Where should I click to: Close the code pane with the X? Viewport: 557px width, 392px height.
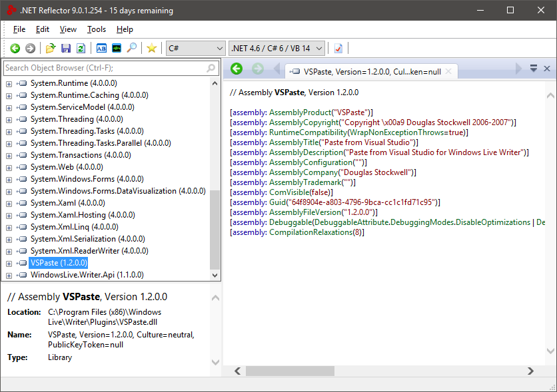(x=547, y=69)
